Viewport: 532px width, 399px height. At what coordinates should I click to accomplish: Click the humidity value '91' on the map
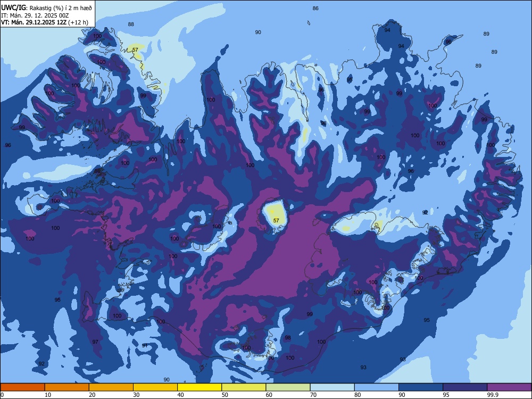pyautogui.click(x=145, y=345)
